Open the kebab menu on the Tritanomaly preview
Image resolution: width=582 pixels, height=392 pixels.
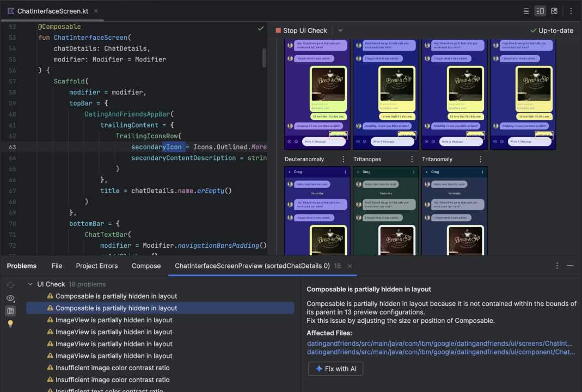tap(480, 159)
